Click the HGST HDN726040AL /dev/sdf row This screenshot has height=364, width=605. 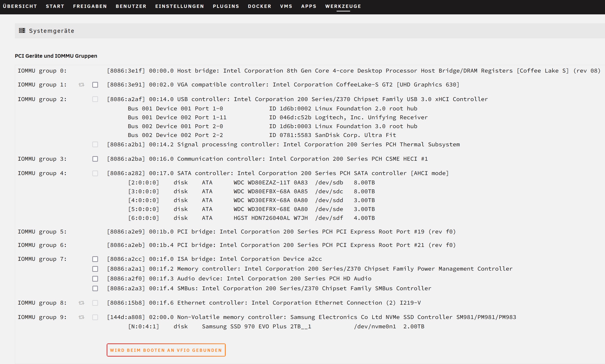[252, 218]
